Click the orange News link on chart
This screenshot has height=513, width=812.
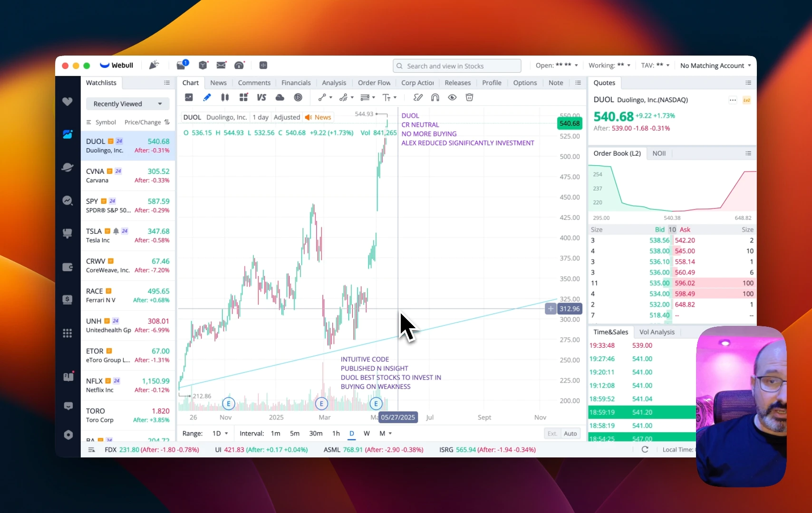pyautogui.click(x=319, y=117)
